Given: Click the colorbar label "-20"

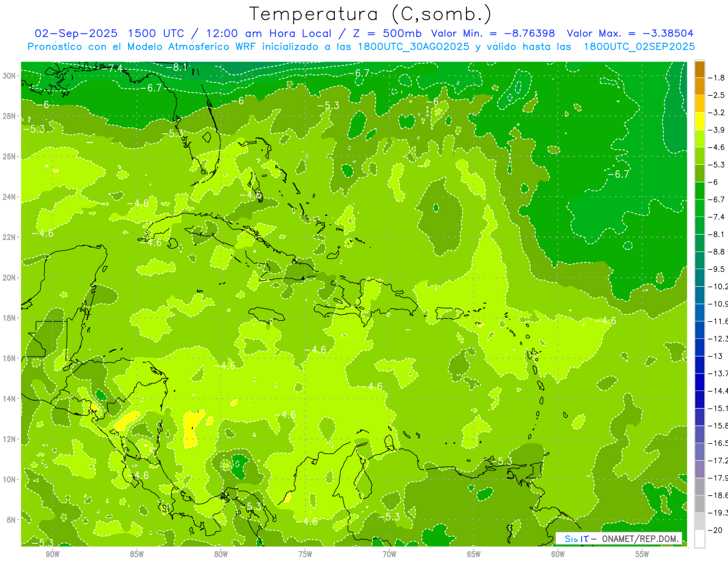Looking at the screenshot, I should coord(716,530).
